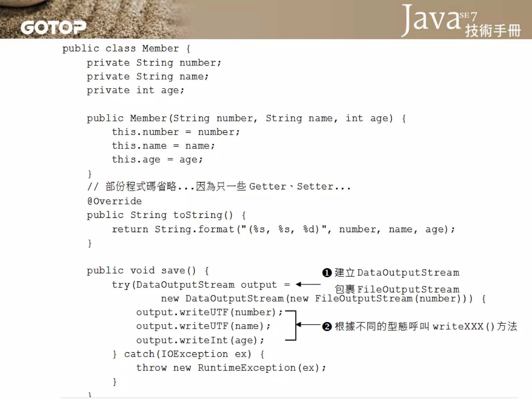Click the 包裹 FileOutputStream annotation text

pyautogui.click(x=397, y=289)
